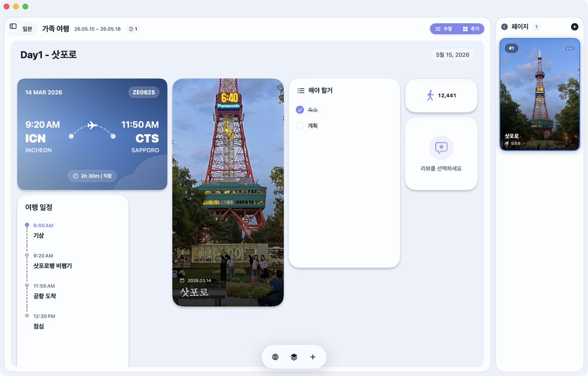Open the globe icon in bottom toolbar
The width and height of the screenshot is (588, 376).
point(275,357)
